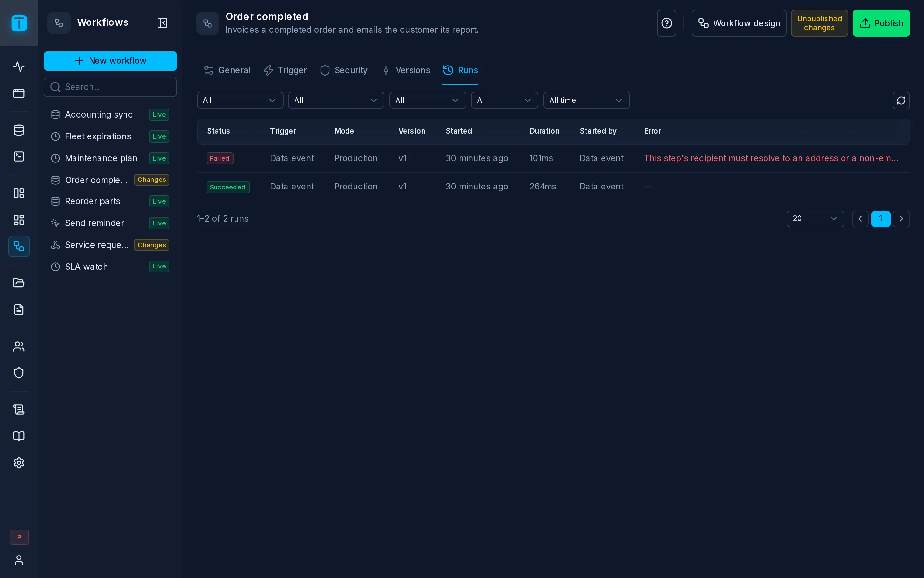Open Workflow design
Viewport: 924px width, 578px height.
[739, 23]
